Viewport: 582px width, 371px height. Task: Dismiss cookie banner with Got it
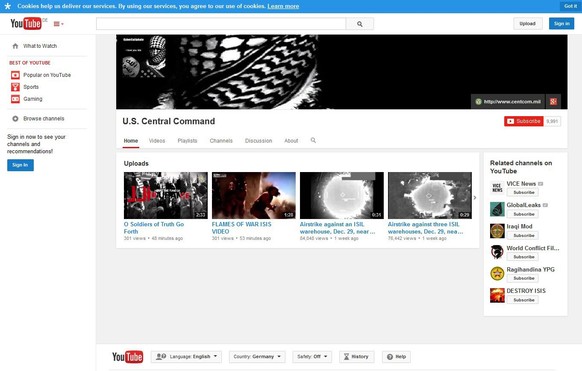(x=570, y=6)
